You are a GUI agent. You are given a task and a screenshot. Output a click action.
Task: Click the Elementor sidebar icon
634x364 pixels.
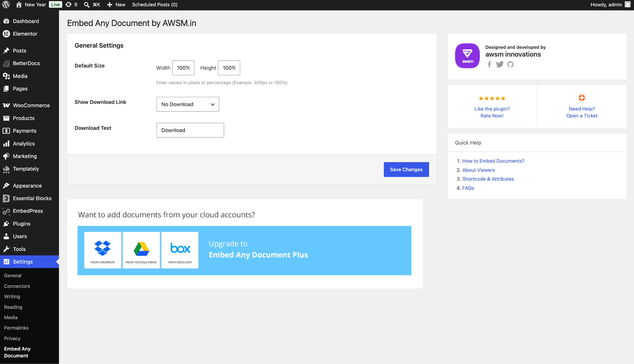6,34
